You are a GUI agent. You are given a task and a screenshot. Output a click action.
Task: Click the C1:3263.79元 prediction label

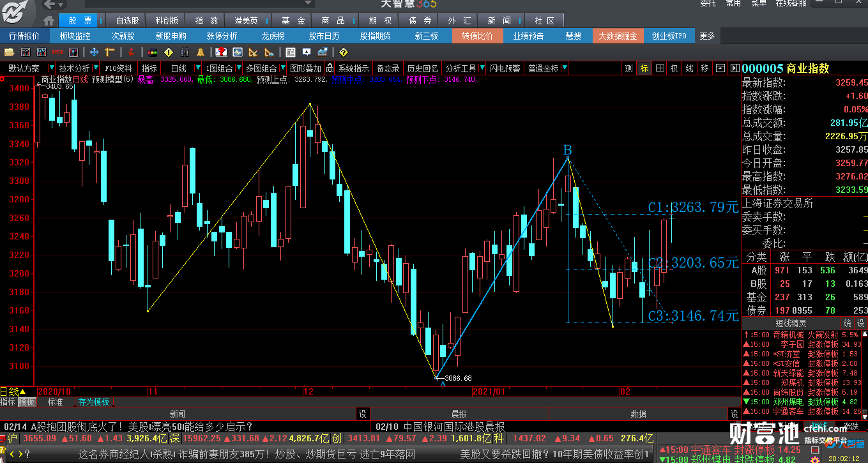click(x=693, y=207)
